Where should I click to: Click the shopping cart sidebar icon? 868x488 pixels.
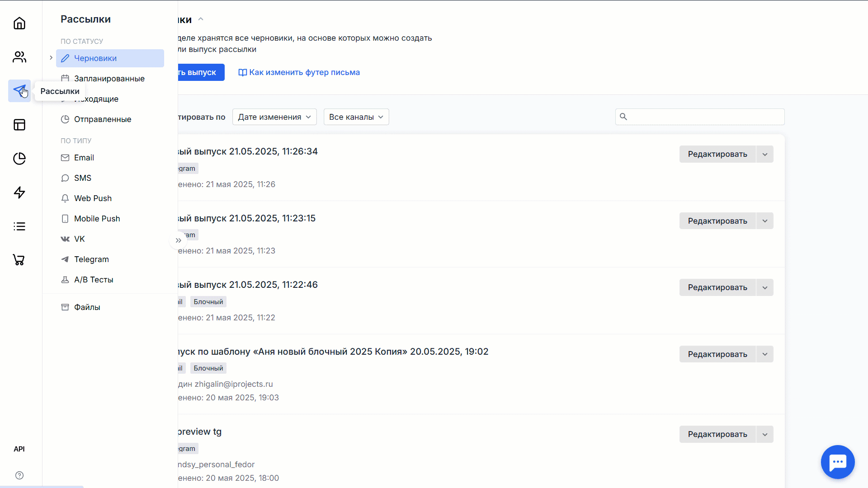point(19,260)
